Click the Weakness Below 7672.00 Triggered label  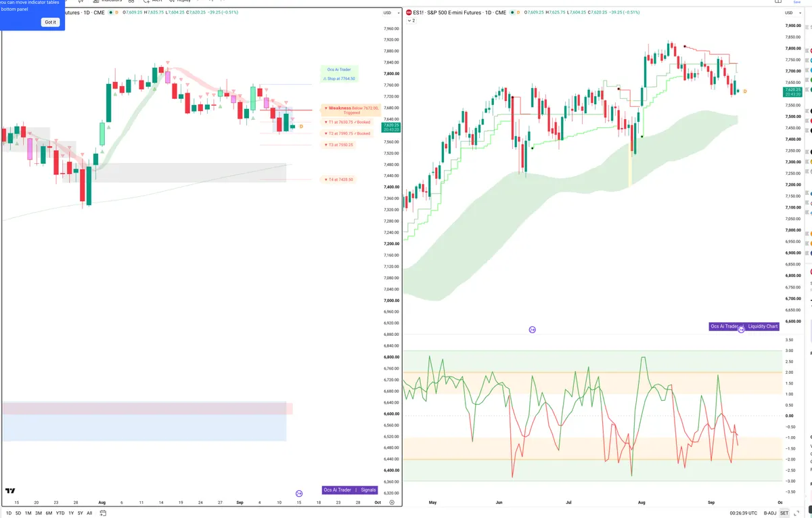[x=351, y=110]
